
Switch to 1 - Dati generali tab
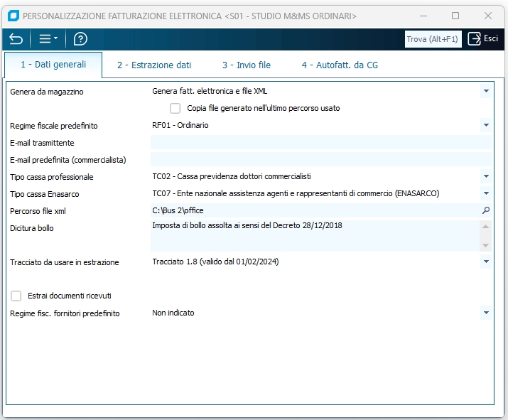click(53, 65)
